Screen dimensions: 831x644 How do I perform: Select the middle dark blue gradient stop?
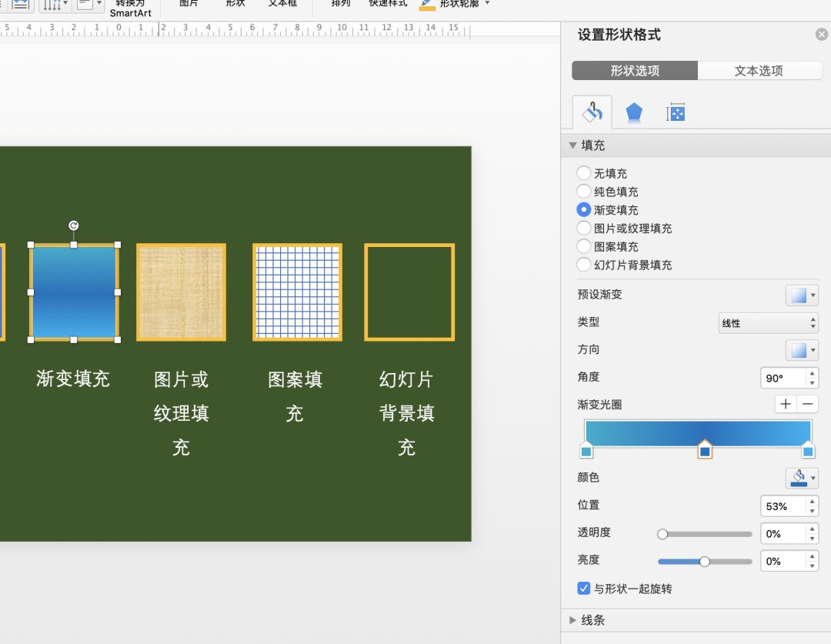pyautogui.click(x=704, y=449)
